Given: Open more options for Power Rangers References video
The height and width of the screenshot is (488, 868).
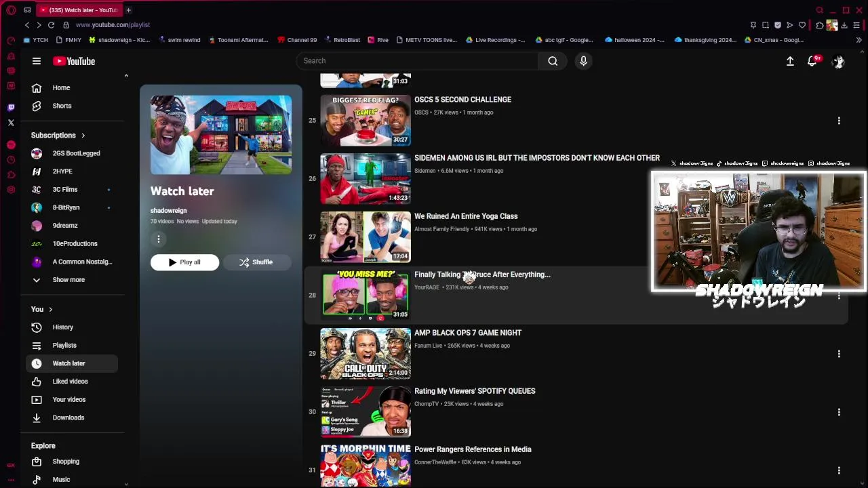Looking at the screenshot, I should pos(839,470).
